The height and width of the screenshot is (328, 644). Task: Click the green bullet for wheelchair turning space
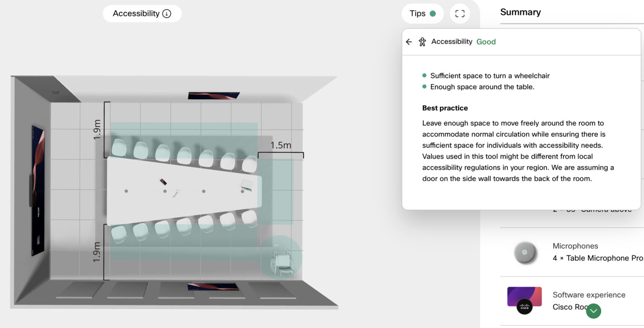tap(424, 75)
